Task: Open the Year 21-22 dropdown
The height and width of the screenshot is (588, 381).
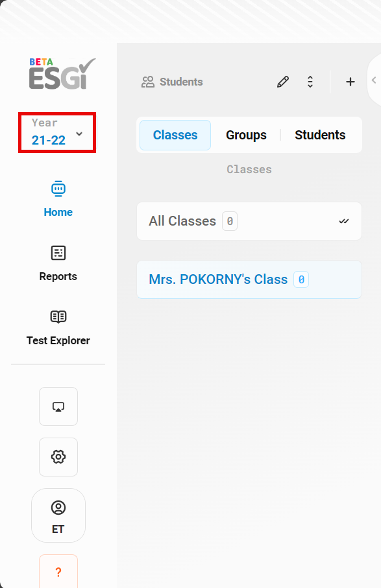Action: coord(57,132)
